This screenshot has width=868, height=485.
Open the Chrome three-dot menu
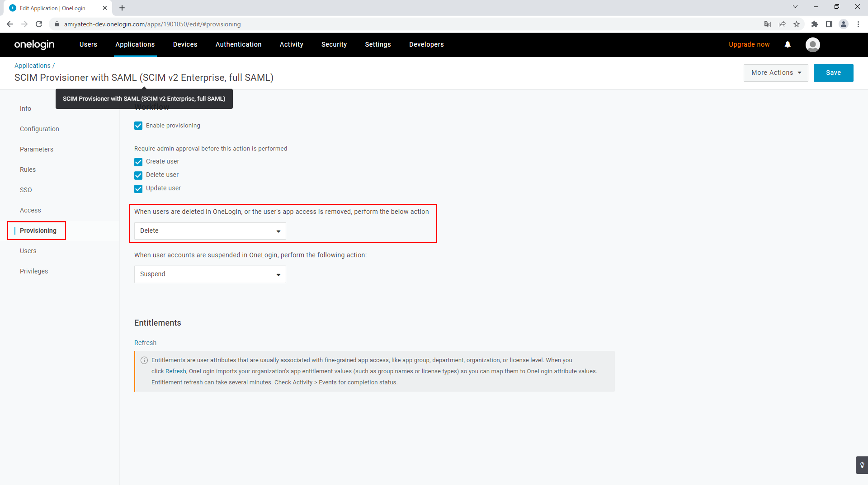[x=858, y=24]
